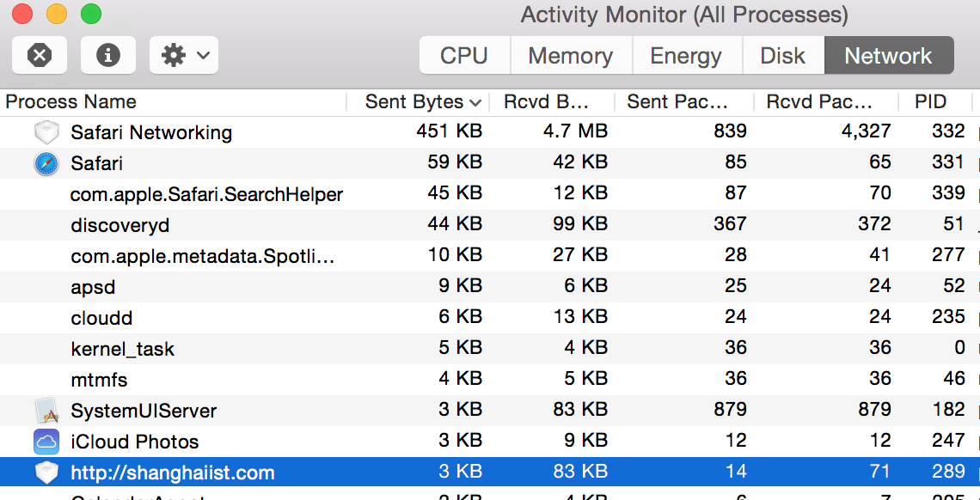Viewport: 980px width, 500px height.
Task: Click the Safari compass icon
Action: [46, 163]
